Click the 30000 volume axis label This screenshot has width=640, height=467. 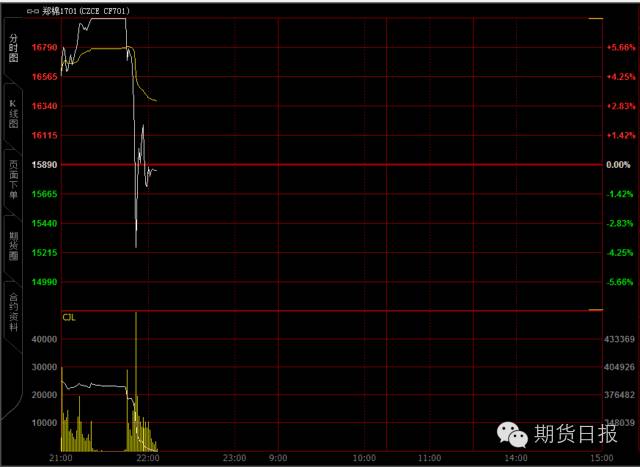coord(44,367)
